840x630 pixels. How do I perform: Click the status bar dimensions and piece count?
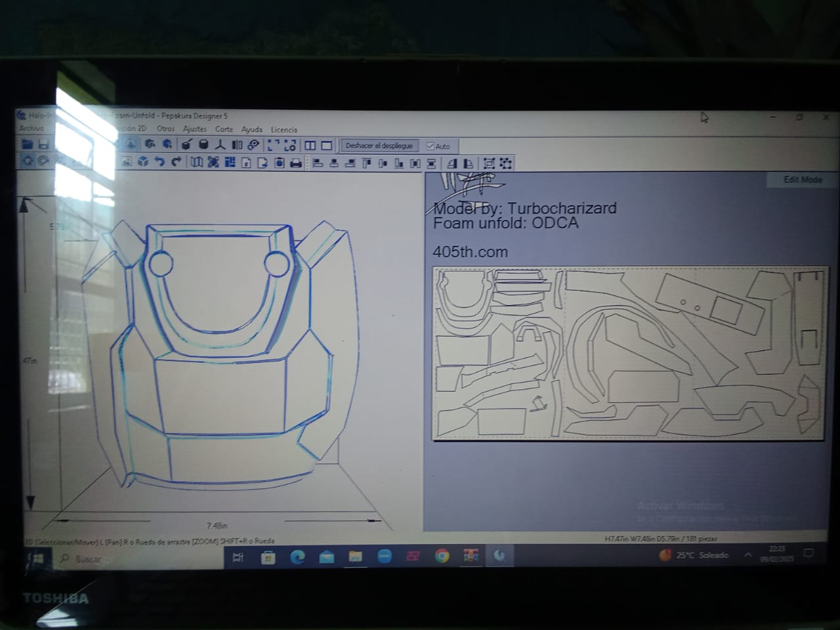pyautogui.click(x=661, y=539)
